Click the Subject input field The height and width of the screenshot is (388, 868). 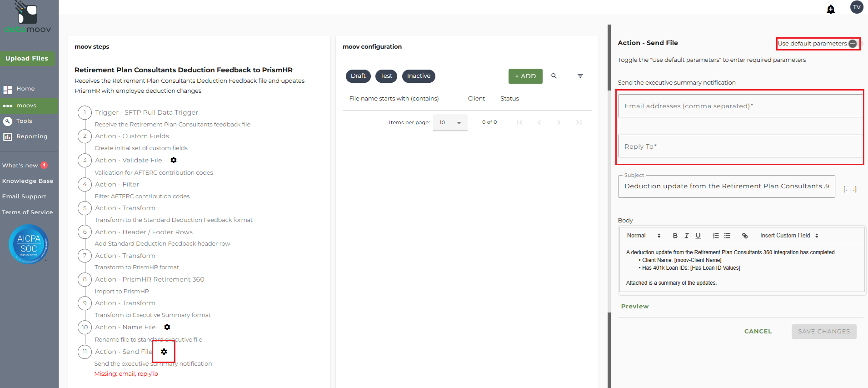(726, 186)
